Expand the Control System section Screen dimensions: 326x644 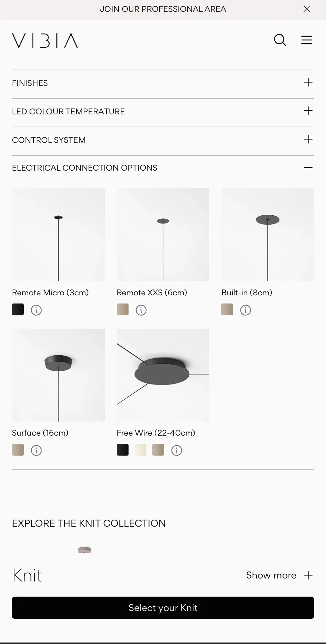point(308,140)
